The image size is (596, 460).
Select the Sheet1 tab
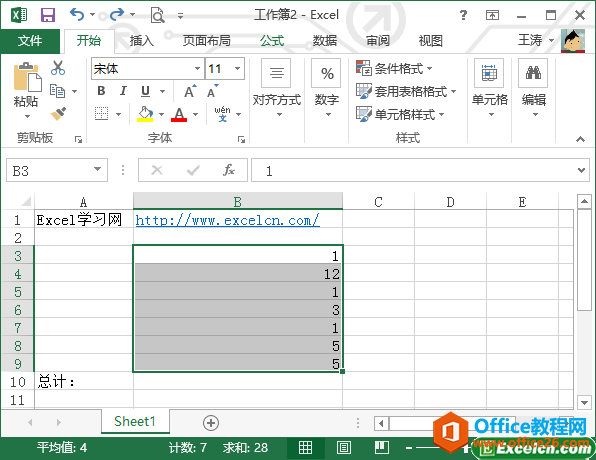pos(135,421)
